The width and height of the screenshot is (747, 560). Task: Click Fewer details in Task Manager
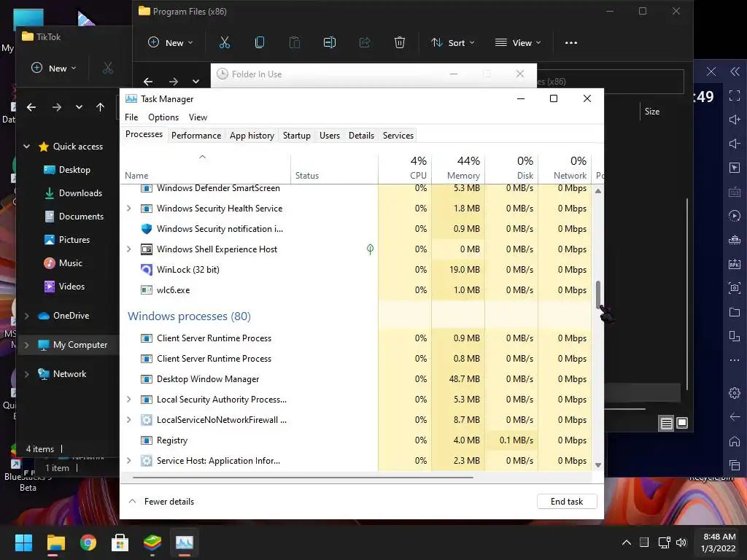[162, 502]
